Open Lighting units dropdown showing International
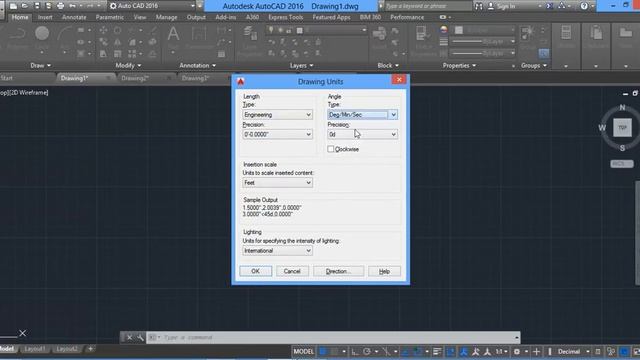The image size is (640, 360). point(277,251)
